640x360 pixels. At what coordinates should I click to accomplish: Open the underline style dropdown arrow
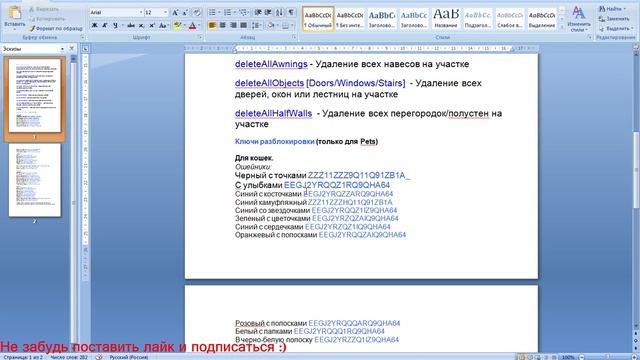[x=122, y=25]
